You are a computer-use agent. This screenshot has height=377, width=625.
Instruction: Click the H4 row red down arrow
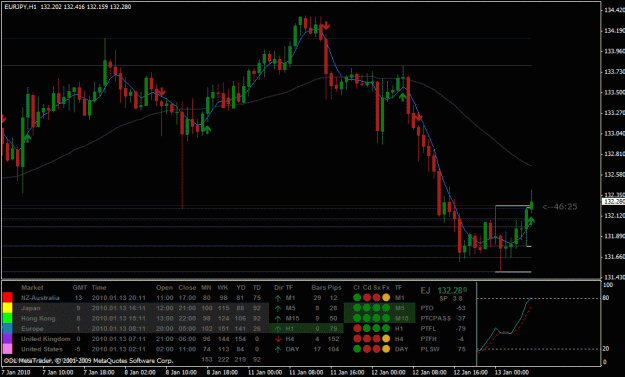click(278, 339)
